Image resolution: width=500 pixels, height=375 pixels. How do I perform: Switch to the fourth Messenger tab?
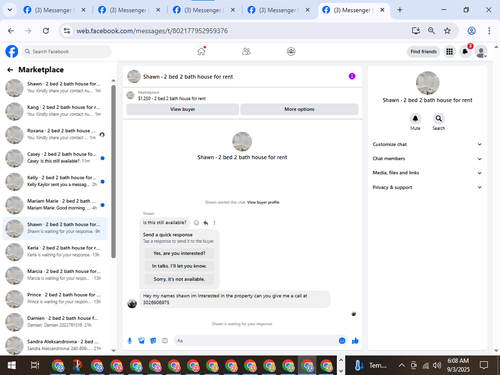(278, 10)
